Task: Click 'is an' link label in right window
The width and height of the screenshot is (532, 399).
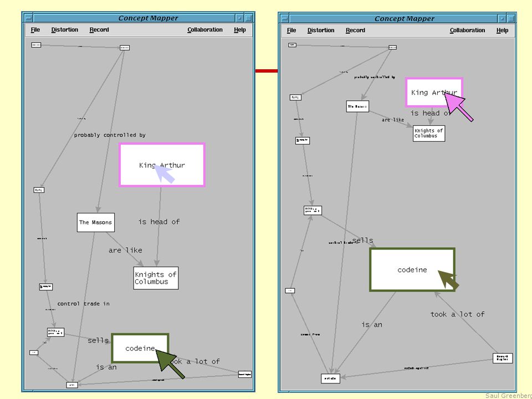Action: pyautogui.click(x=372, y=325)
